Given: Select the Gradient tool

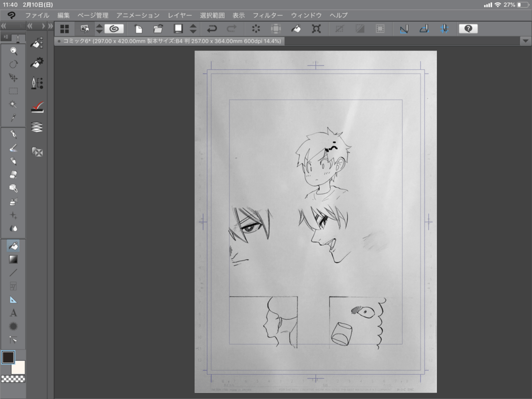Looking at the screenshot, I should [x=13, y=259].
